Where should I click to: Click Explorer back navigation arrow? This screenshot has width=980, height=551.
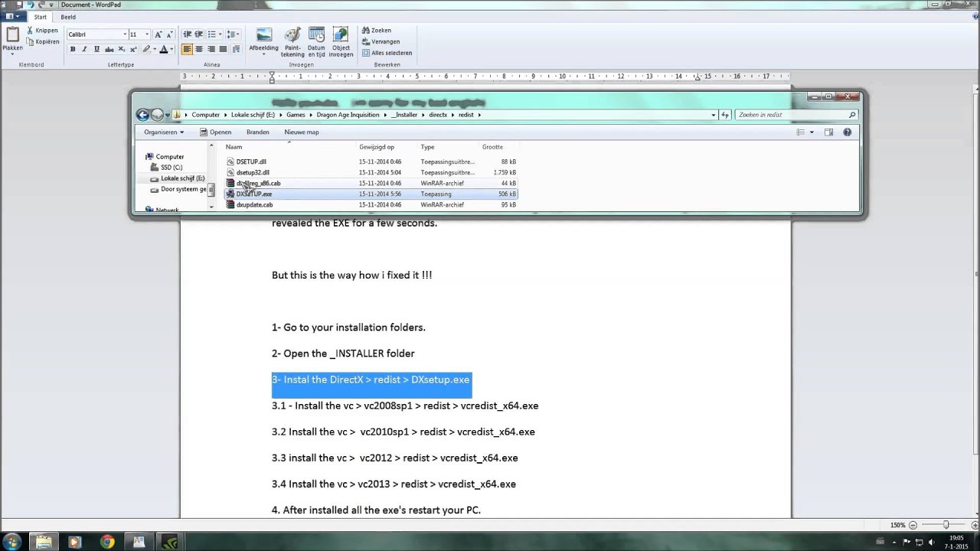click(142, 115)
